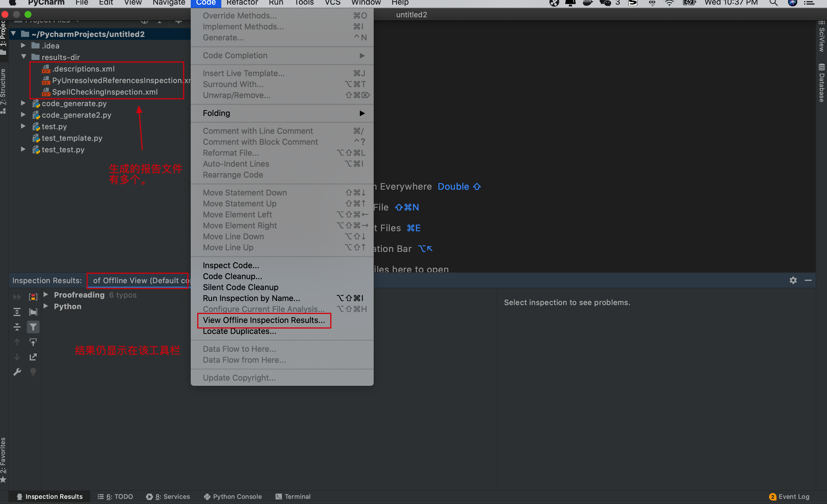827x504 pixels.
Task: Open Inspection Results panel gear settings
Action: [793, 280]
